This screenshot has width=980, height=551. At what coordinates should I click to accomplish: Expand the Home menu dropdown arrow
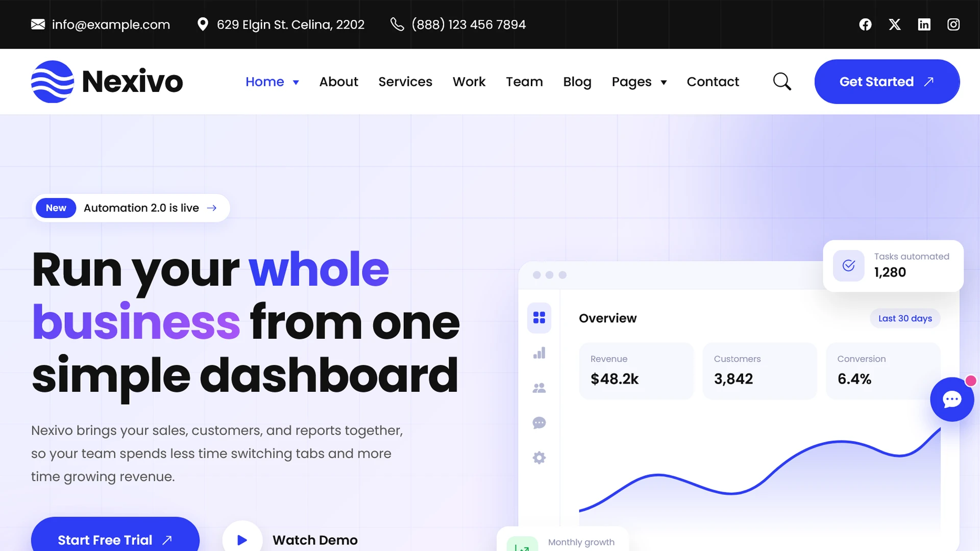[296, 82]
